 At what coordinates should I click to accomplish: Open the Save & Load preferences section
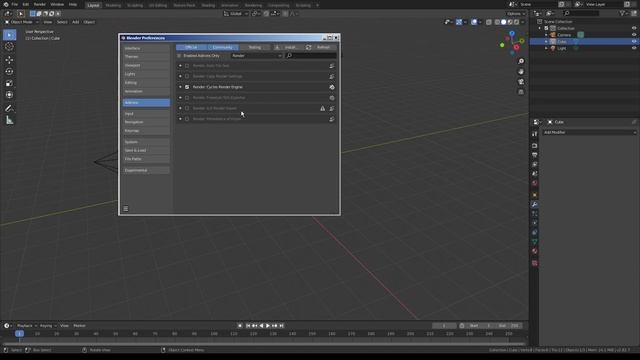pyautogui.click(x=146, y=151)
